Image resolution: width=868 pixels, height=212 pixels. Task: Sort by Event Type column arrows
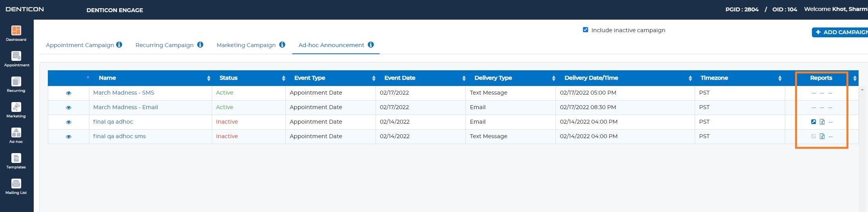tap(374, 78)
